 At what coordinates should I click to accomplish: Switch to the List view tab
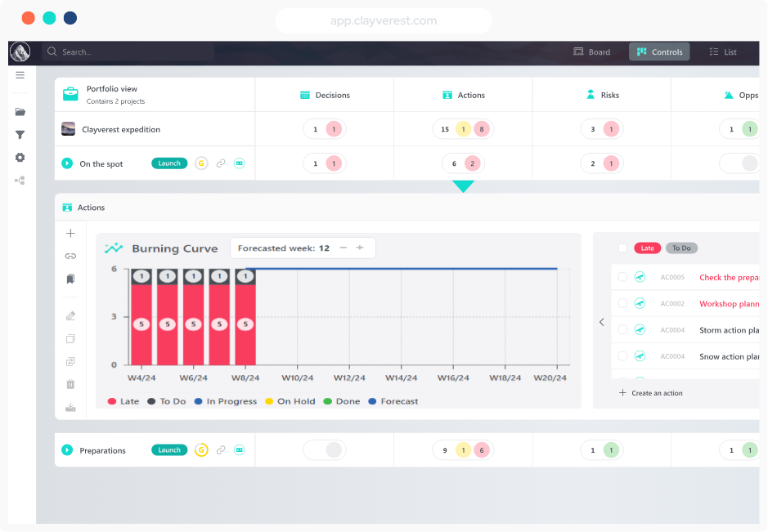pyautogui.click(x=722, y=52)
